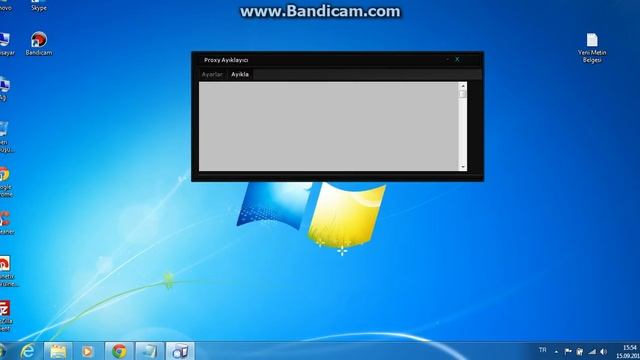The height and width of the screenshot is (360, 640).
Task: Open the TR language indicator
Action: click(542, 350)
